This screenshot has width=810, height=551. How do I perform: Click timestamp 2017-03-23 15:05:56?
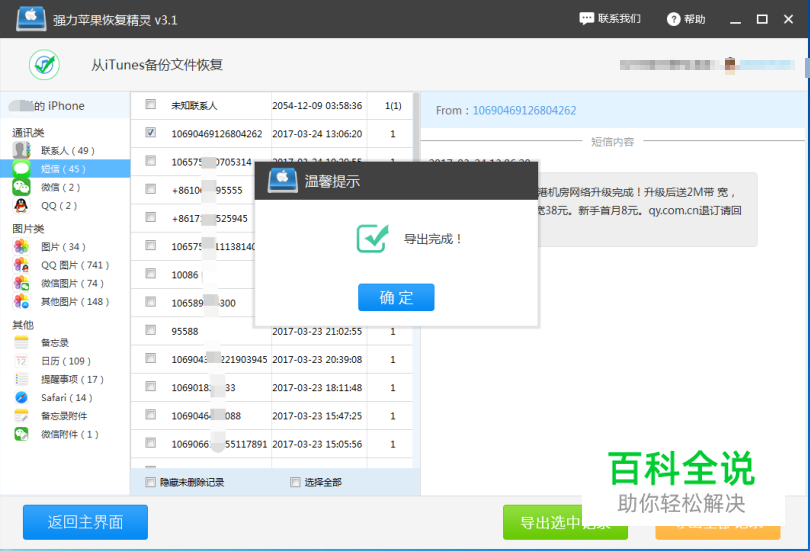point(317,444)
